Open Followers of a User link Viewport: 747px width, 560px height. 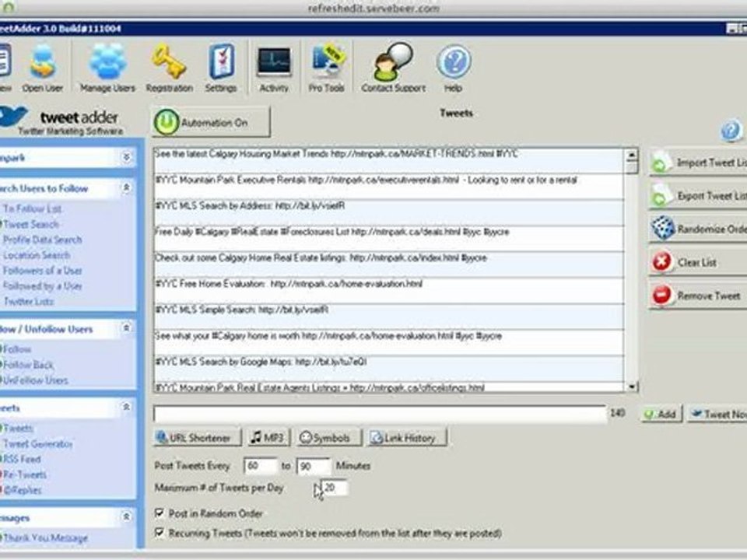point(42,271)
